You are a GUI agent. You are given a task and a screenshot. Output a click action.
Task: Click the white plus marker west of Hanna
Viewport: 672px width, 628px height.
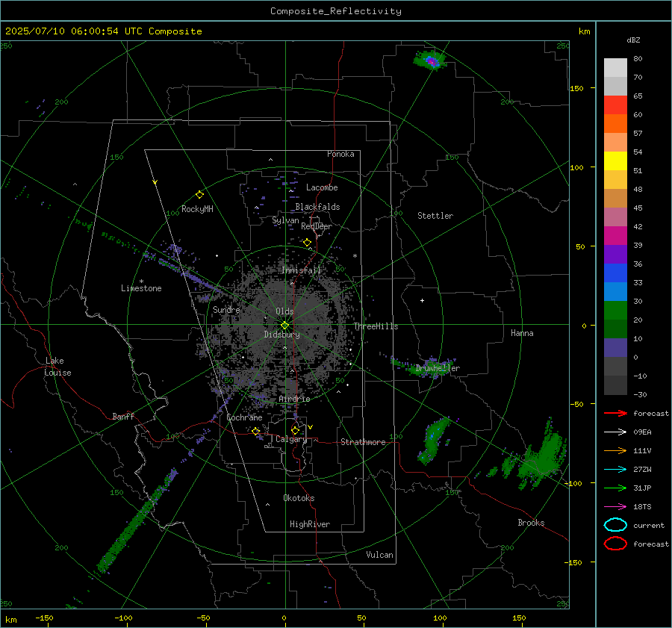(x=422, y=300)
